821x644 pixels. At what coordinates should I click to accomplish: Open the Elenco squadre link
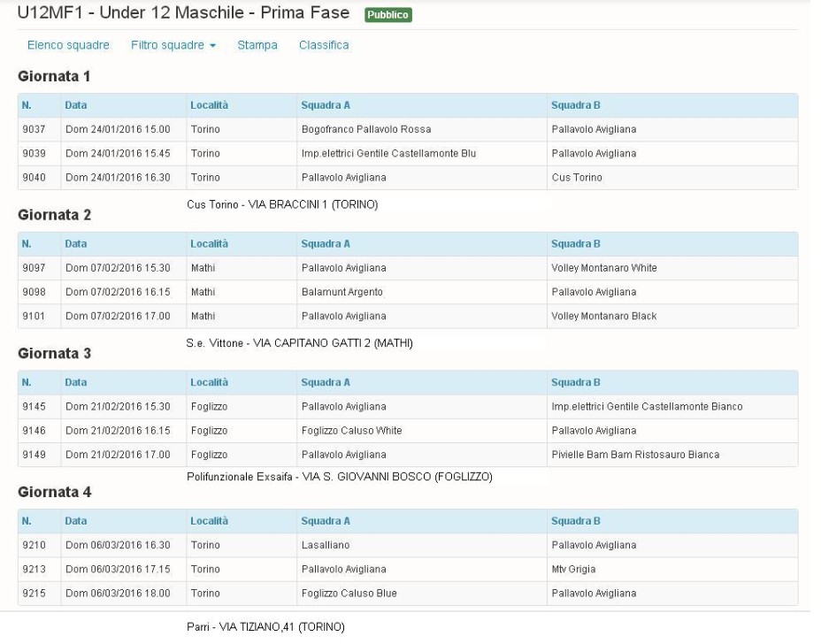click(x=68, y=45)
